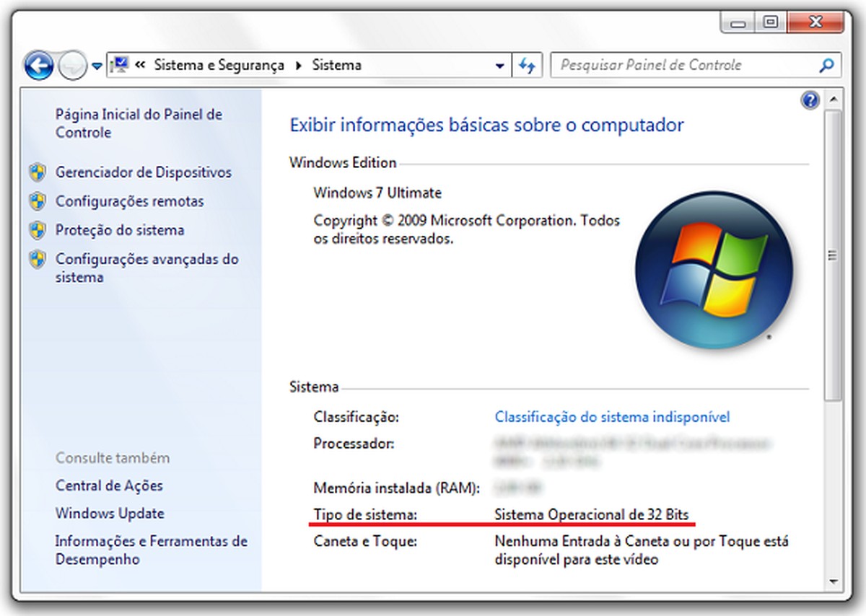
Task: Click shield icon beside Configurações remotas
Action: tap(38, 201)
